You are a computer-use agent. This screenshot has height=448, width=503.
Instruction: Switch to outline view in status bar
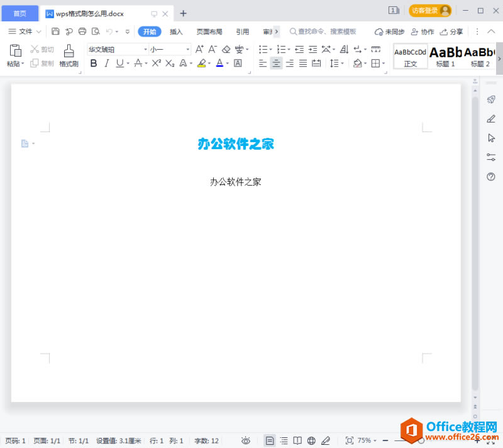pyautogui.click(x=284, y=440)
